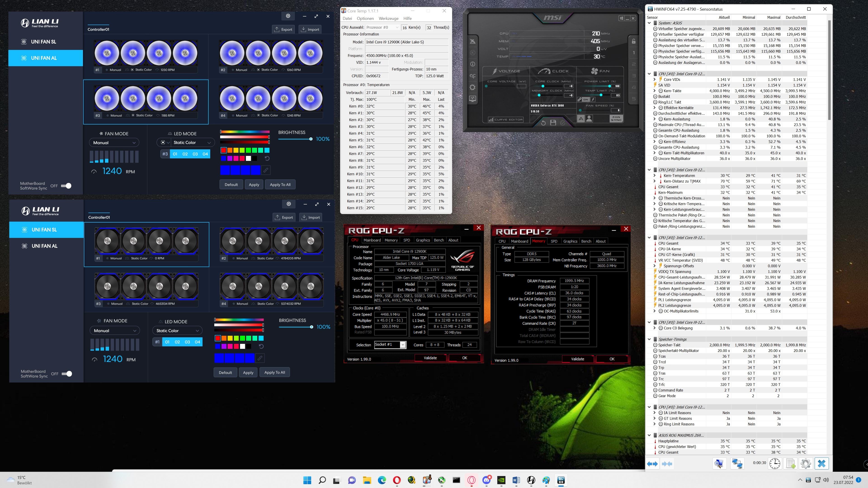Click Default button in lower Lian Li window
The height and width of the screenshot is (488, 868).
click(225, 373)
